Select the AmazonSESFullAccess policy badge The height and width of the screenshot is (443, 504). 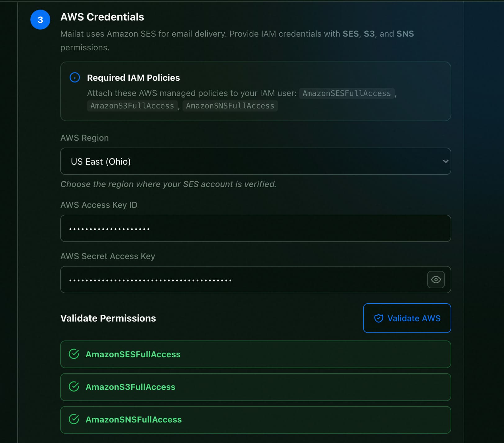(x=347, y=93)
